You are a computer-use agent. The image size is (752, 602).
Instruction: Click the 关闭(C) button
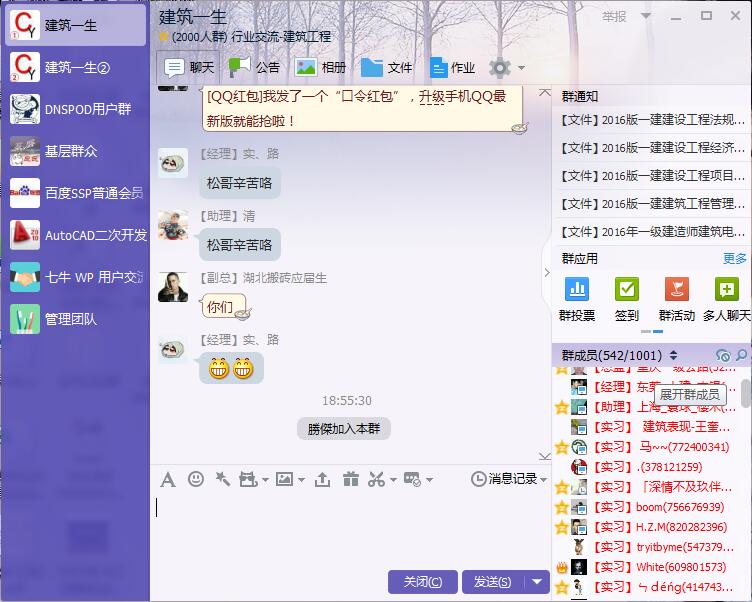pos(423,582)
